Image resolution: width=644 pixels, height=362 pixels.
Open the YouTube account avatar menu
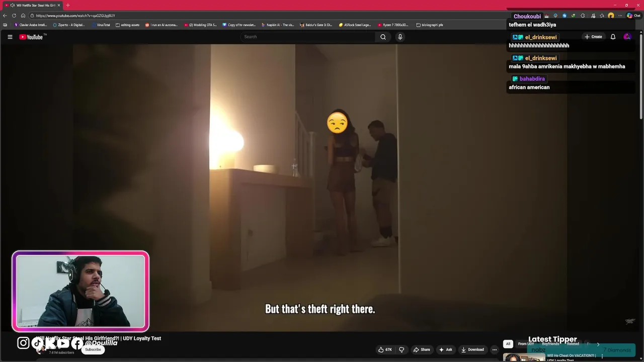[x=627, y=37]
